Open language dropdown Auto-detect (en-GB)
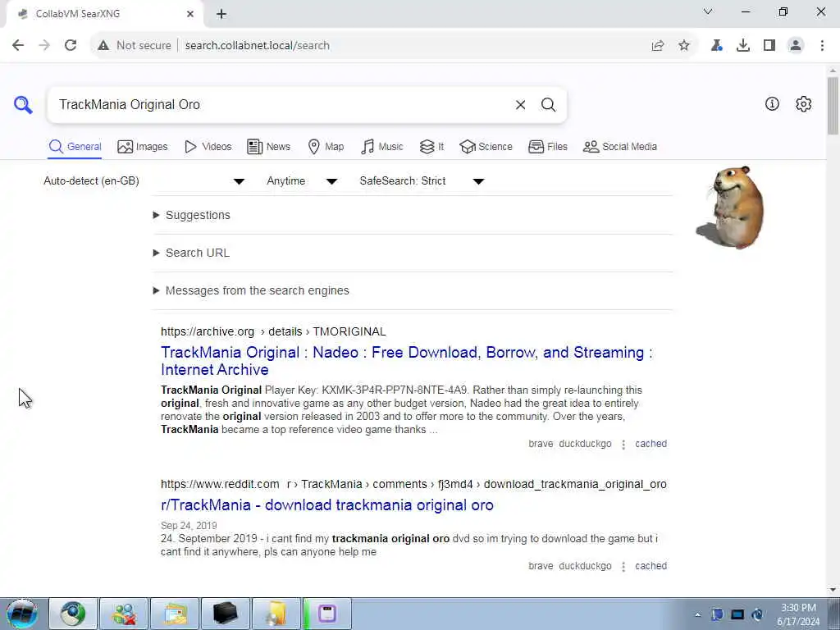 coord(144,181)
